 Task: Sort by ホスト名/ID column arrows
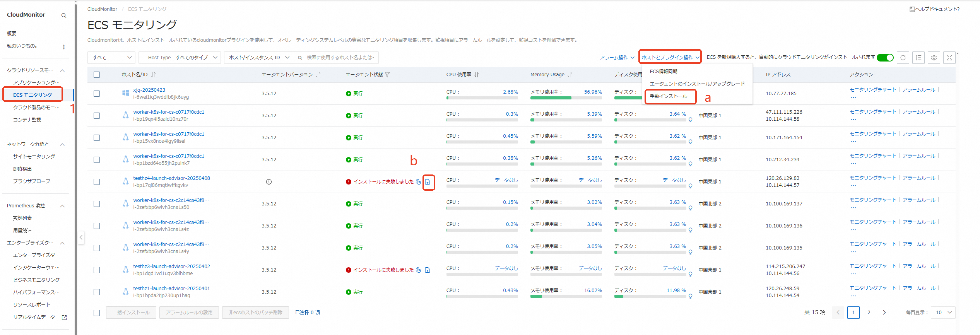click(153, 75)
